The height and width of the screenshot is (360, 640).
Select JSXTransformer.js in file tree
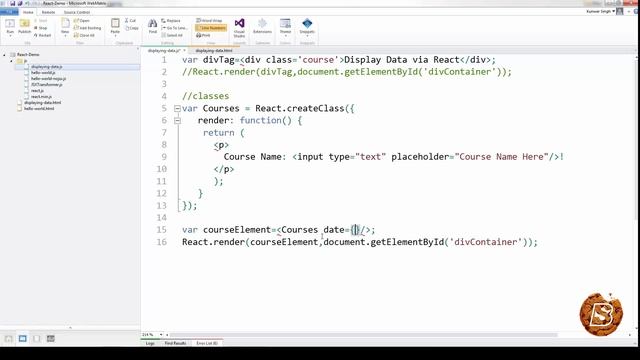pyautogui.click(x=46, y=85)
